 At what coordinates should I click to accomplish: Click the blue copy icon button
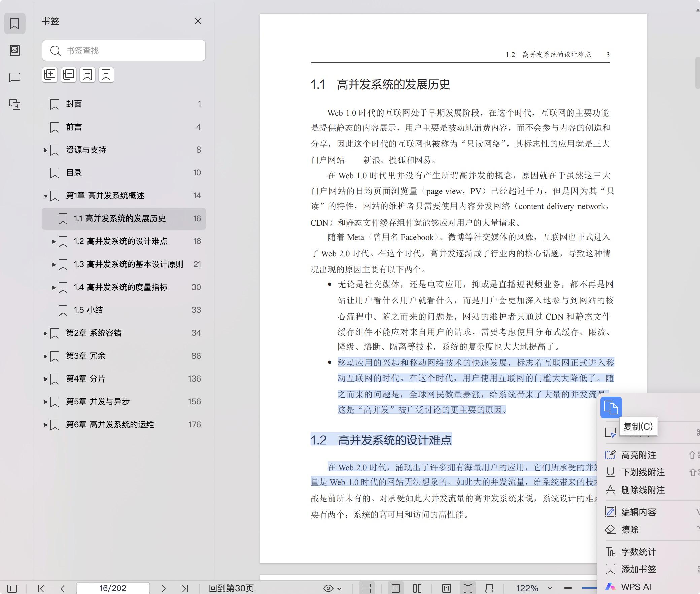(x=611, y=408)
